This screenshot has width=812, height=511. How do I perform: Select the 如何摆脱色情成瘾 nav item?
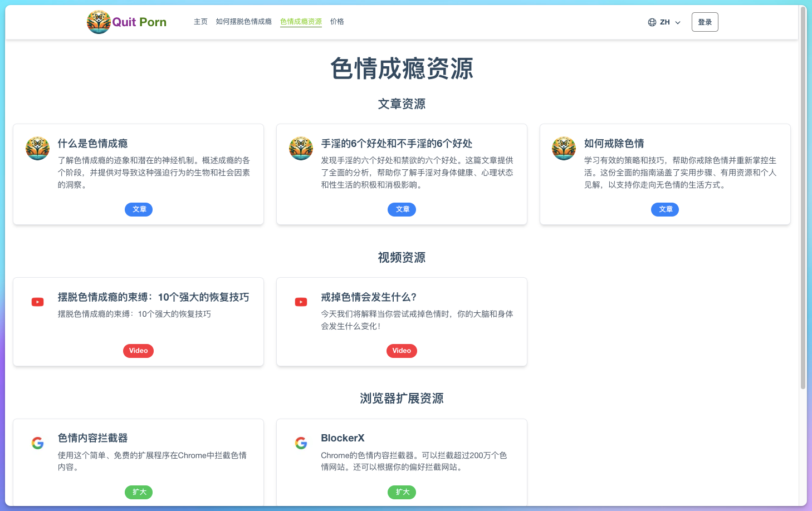244,22
